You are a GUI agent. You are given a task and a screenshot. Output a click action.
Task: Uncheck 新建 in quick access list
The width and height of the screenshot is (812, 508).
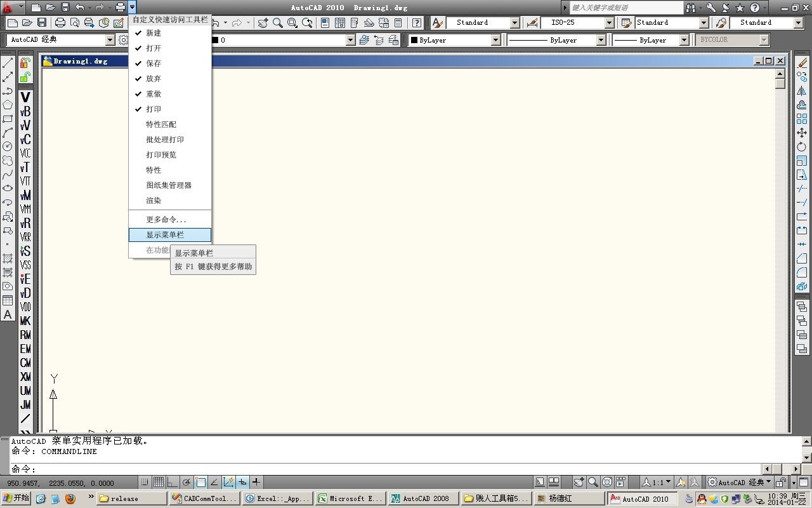pos(154,33)
